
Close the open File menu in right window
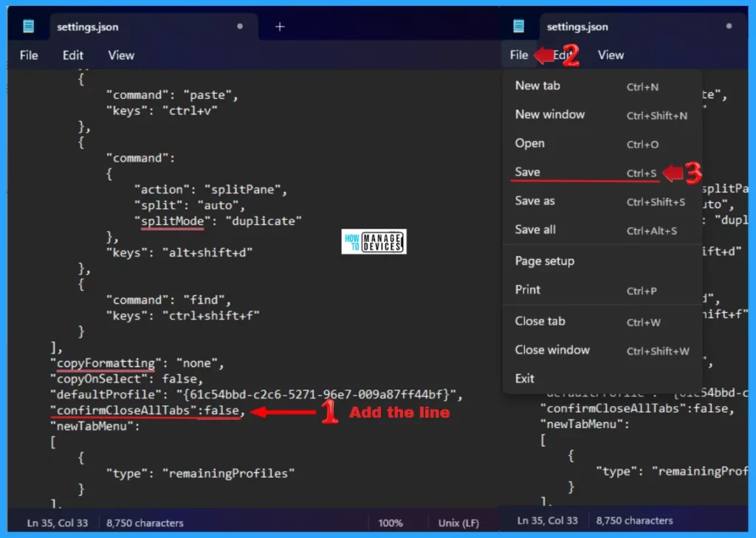point(519,55)
